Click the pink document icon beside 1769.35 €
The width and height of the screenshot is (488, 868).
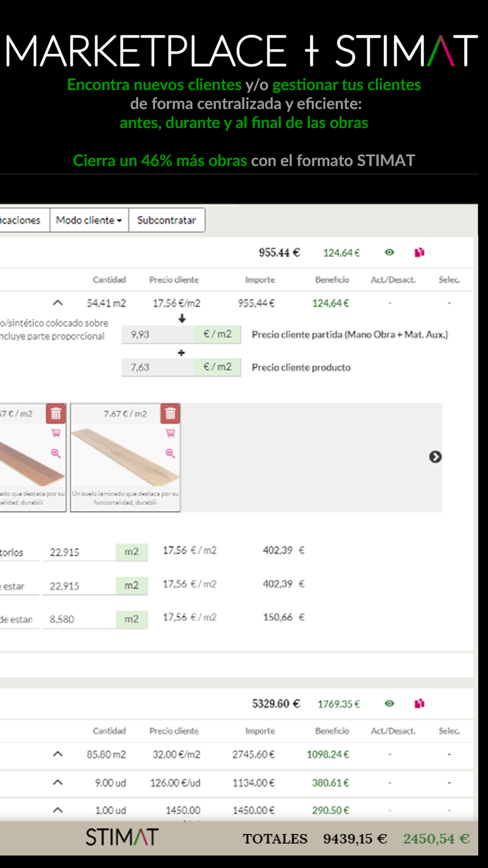coord(419,704)
